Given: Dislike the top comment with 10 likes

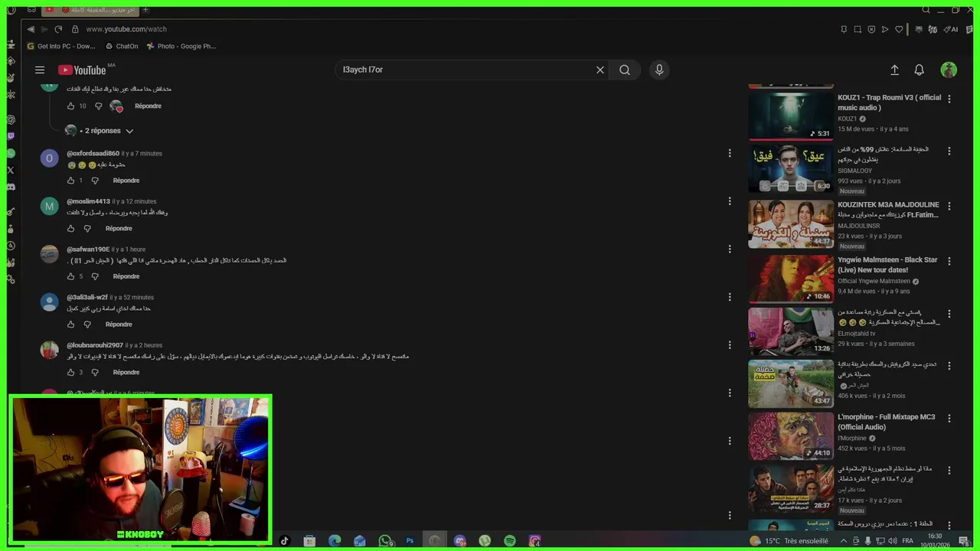Looking at the screenshot, I should pos(98,106).
